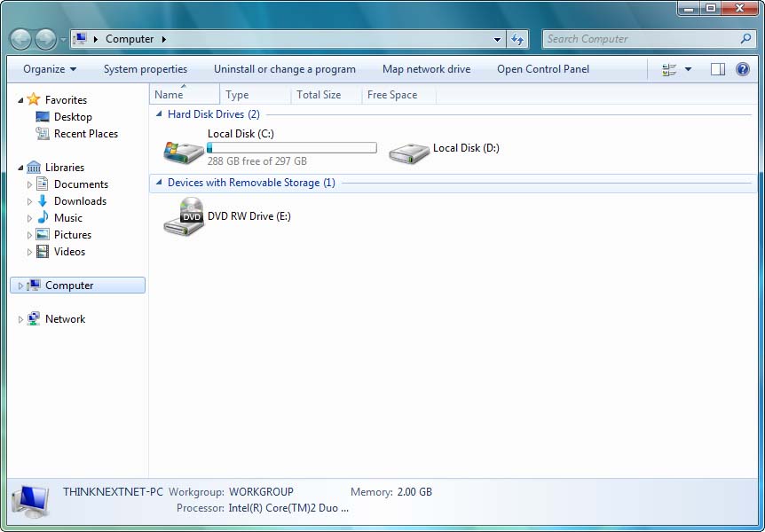Expand the Documents library tree node
Image resolution: width=765 pixels, height=532 pixels.
pos(29,184)
